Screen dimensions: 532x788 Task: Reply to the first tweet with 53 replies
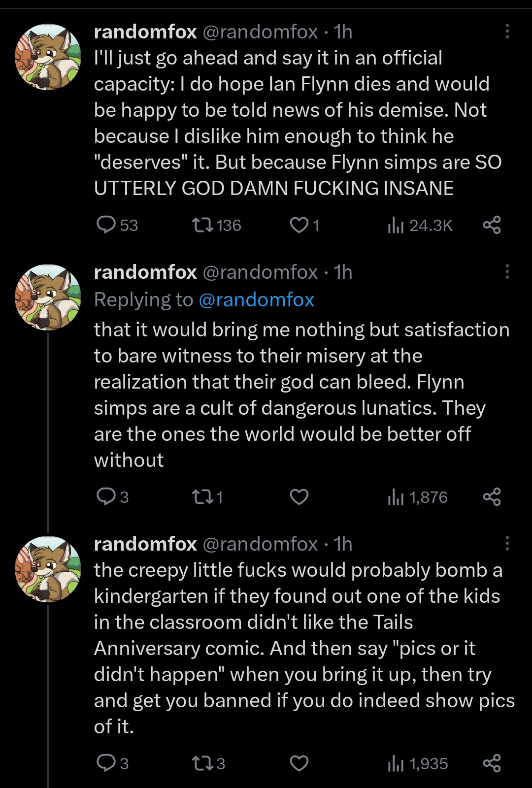click(106, 225)
